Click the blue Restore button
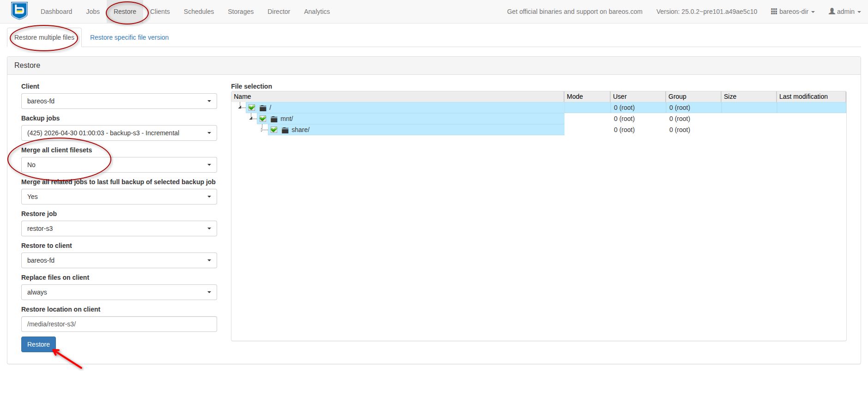Image resolution: width=868 pixels, height=415 pixels. coord(38,344)
